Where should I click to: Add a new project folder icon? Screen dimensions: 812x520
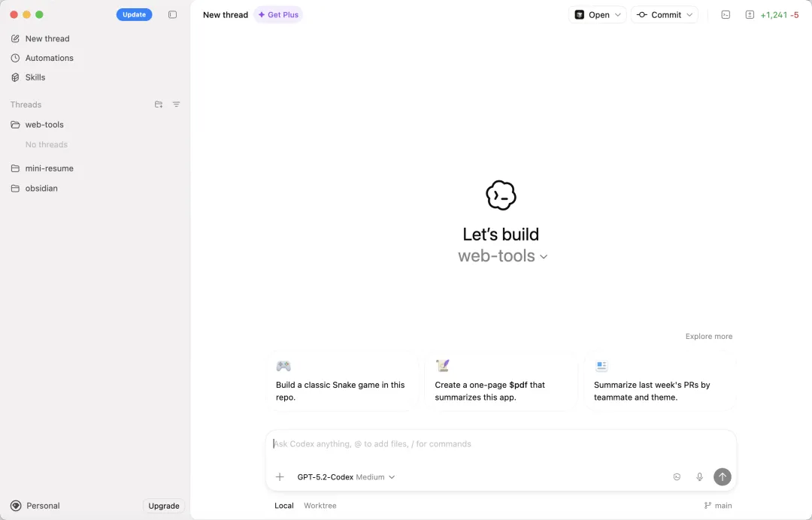click(159, 104)
